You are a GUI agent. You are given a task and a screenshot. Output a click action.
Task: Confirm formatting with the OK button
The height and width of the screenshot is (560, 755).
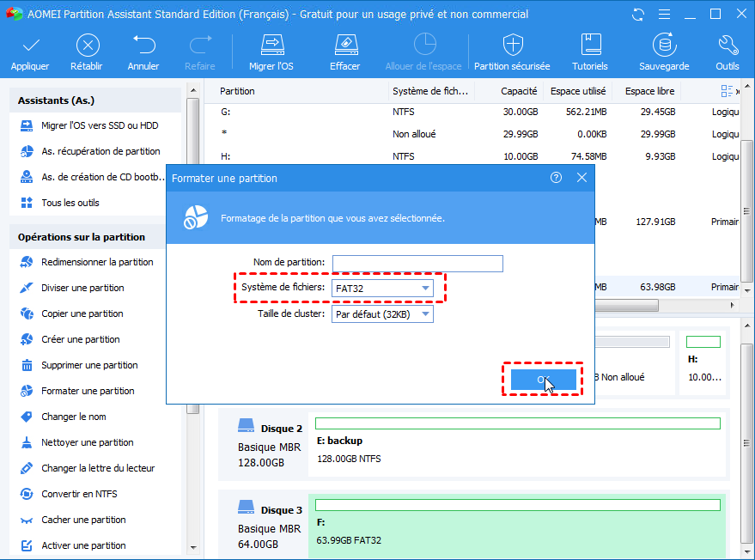click(543, 380)
